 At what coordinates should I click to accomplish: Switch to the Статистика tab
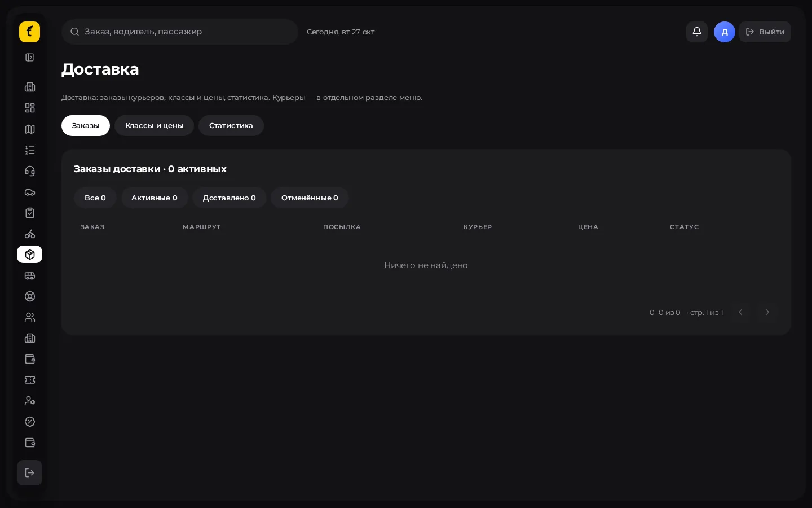pyautogui.click(x=231, y=125)
